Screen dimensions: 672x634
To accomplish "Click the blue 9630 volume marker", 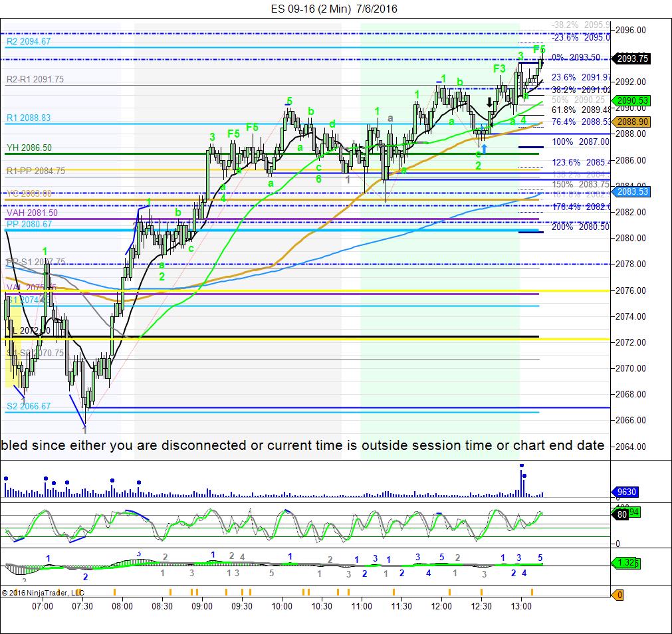I will 625,492.
